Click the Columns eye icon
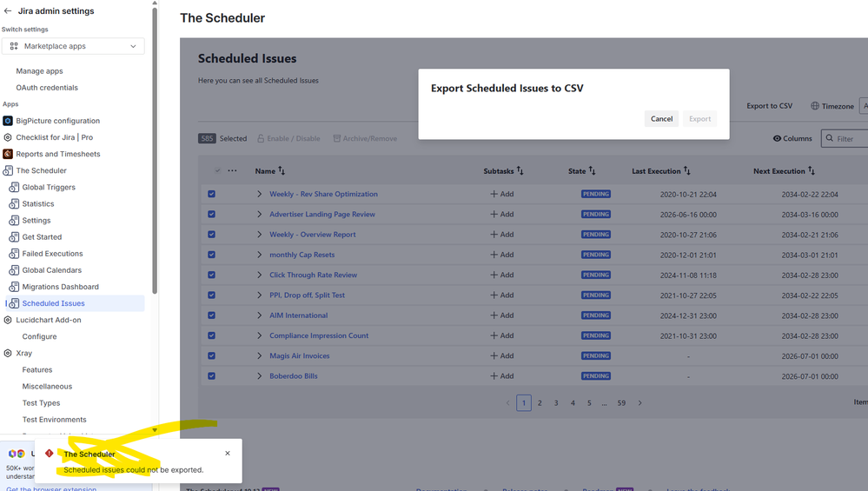 (778, 138)
